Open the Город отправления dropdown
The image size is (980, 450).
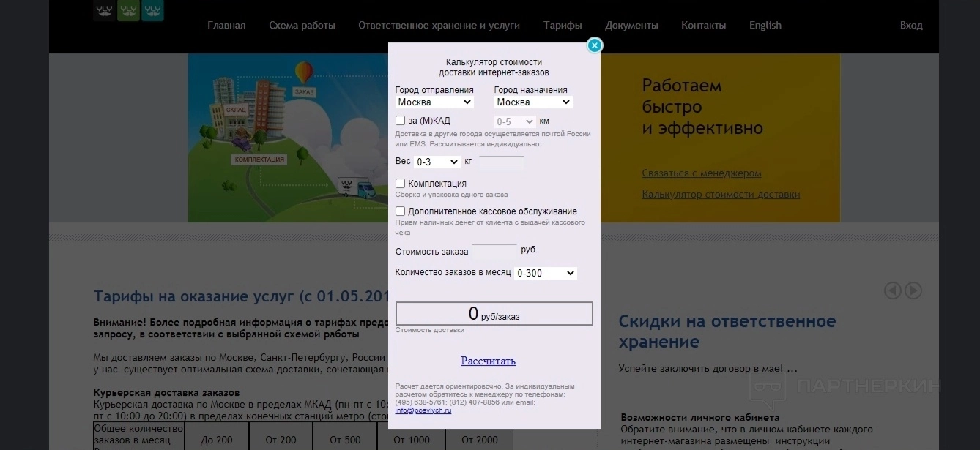point(434,102)
